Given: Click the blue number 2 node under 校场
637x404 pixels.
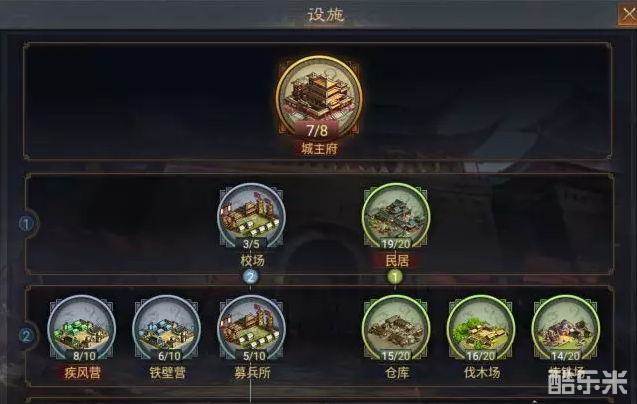Looking at the screenshot, I should pos(251,277).
